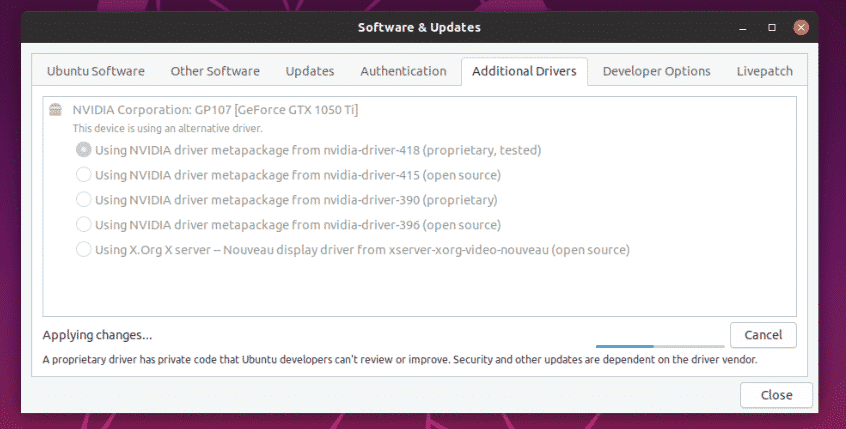
Task: Select the Additional Drivers tab
Action: 524,71
